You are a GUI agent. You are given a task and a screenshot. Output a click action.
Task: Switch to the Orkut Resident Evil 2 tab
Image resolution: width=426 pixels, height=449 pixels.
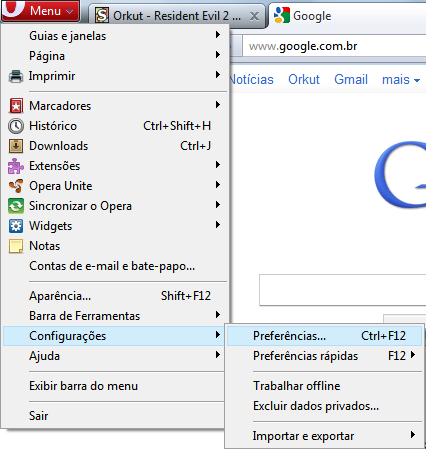pos(177,16)
